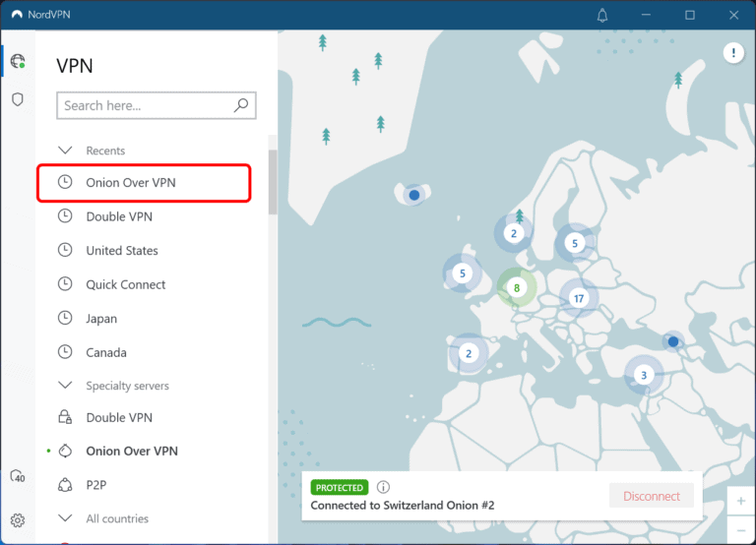Click the globe VPN sidebar icon
Screen dimensions: 756x545
17,61
